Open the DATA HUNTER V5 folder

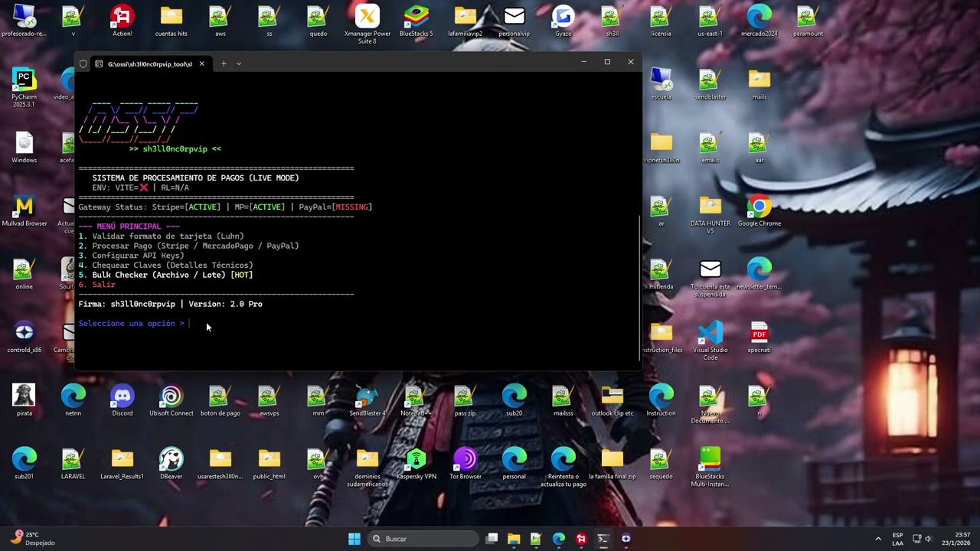710,214
